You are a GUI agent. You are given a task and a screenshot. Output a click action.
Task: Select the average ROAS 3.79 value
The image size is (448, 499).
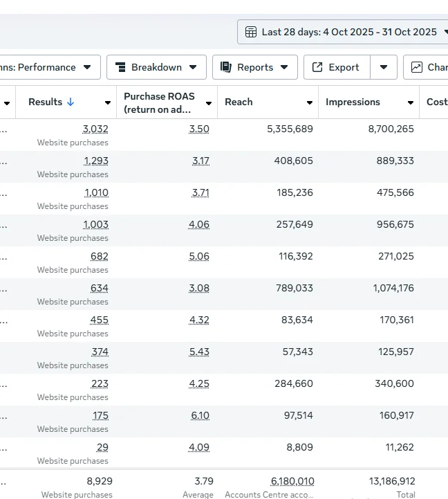(204, 481)
